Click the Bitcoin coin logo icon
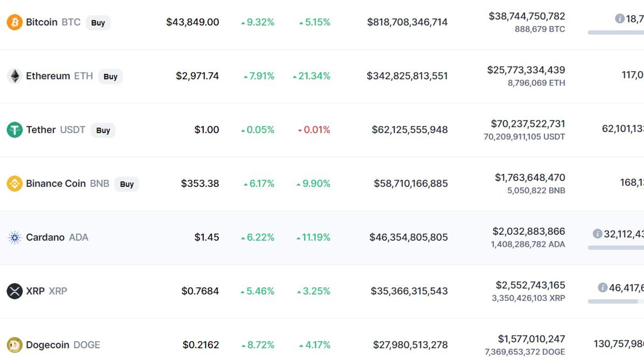The width and height of the screenshot is (644, 362). click(x=14, y=22)
